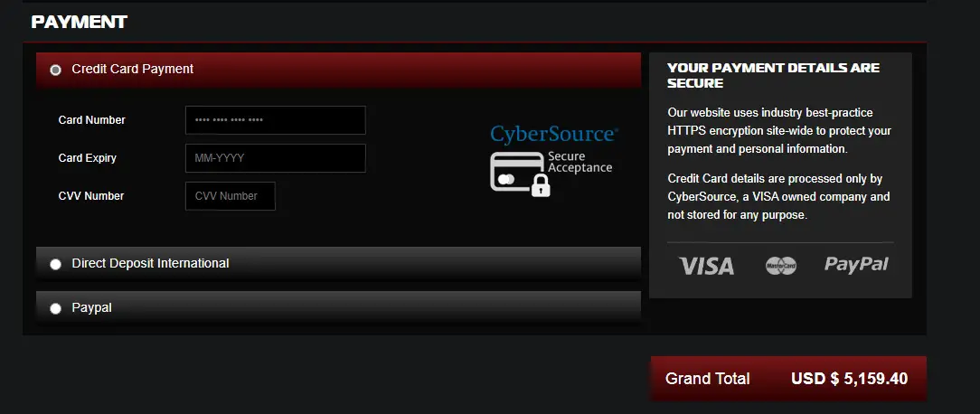Screen dimensions: 980x414
Task: Click the Card Number label
Action: point(92,120)
